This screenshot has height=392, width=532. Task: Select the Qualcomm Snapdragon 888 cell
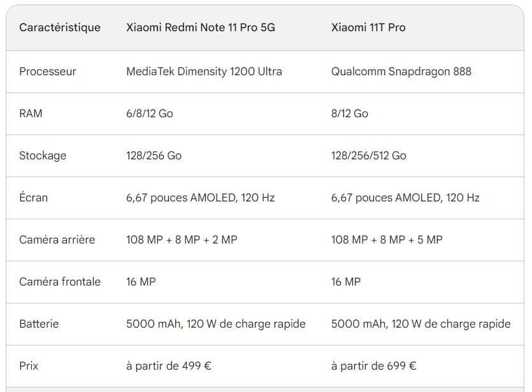click(x=401, y=71)
